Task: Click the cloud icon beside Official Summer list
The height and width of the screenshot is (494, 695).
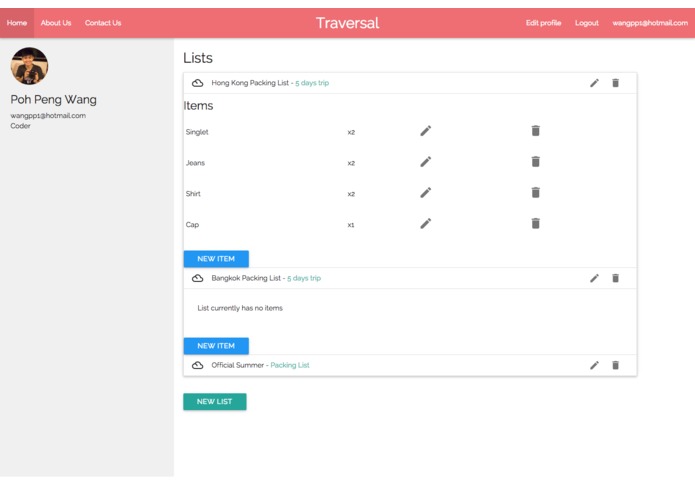Action: coord(197,365)
